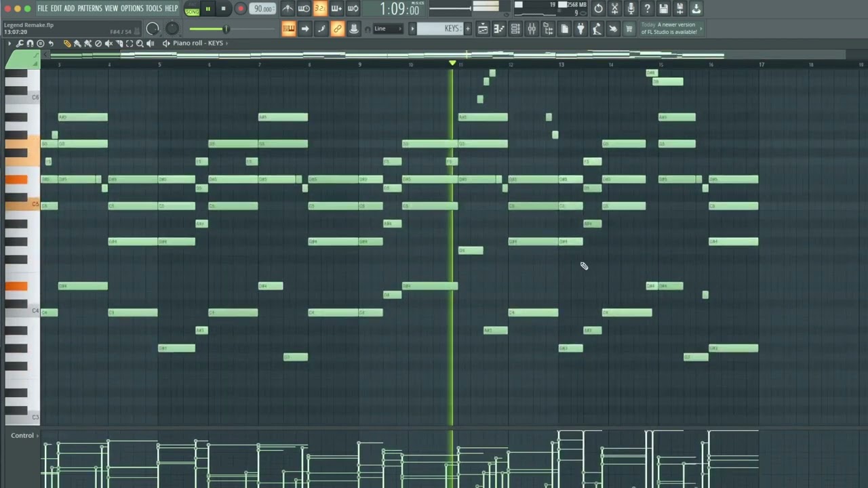This screenshot has height=488, width=868.
Task: Toggle the loop recording icon
Action: point(353,9)
